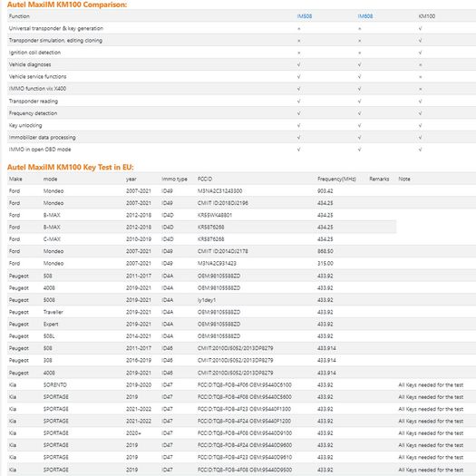The height and width of the screenshot is (476, 476).
Task: Select the Universal transponder & key generation row
Action: point(242,28)
